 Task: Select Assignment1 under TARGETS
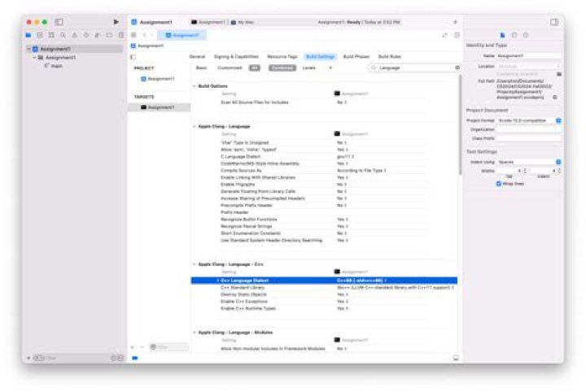160,107
